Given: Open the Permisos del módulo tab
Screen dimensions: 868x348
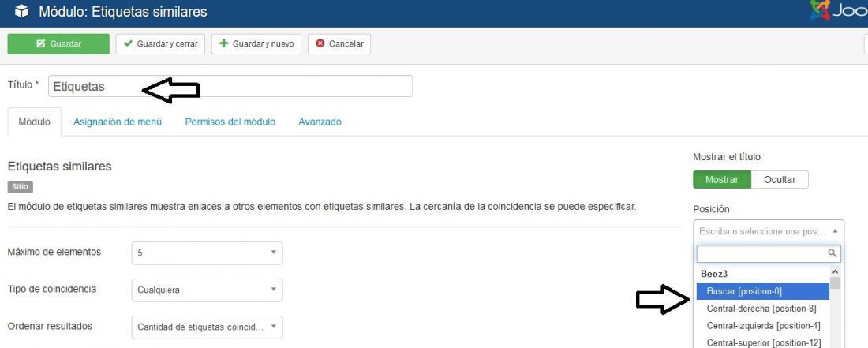Looking at the screenshot, I should pos(230,122).
